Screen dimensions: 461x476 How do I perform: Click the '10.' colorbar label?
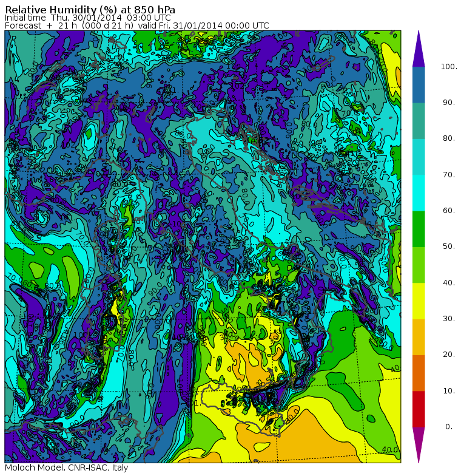[449, 391]
